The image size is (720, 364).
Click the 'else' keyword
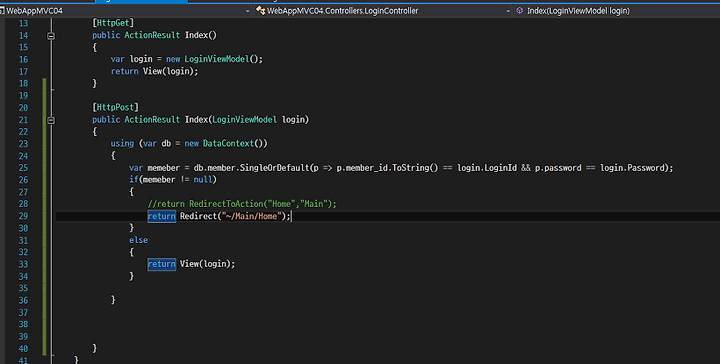pos(138,240)
